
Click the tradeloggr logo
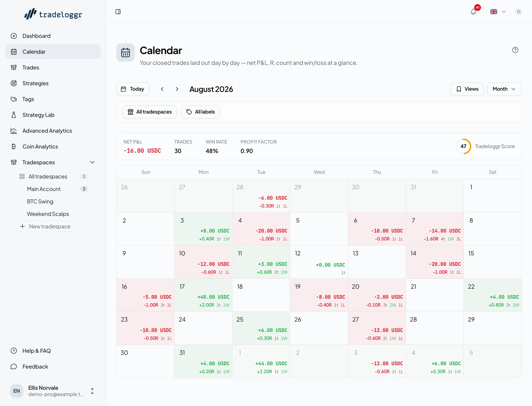coord(53,14)
